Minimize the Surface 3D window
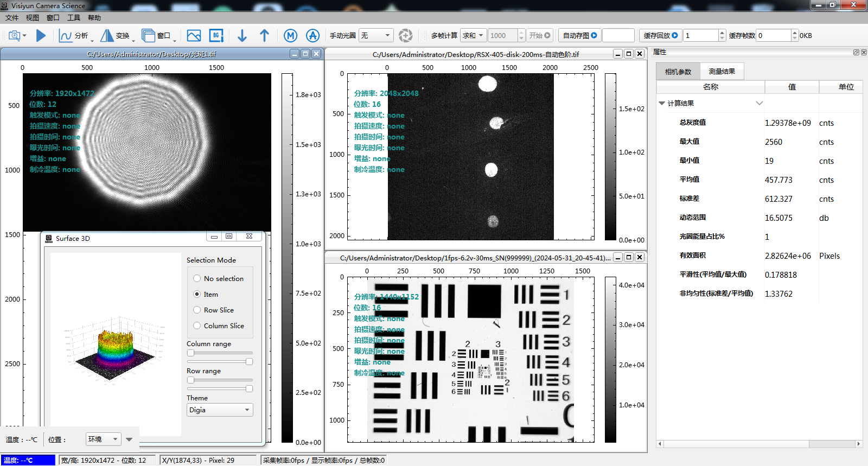This screenshot has height=466, width=868. pos(214,237)
